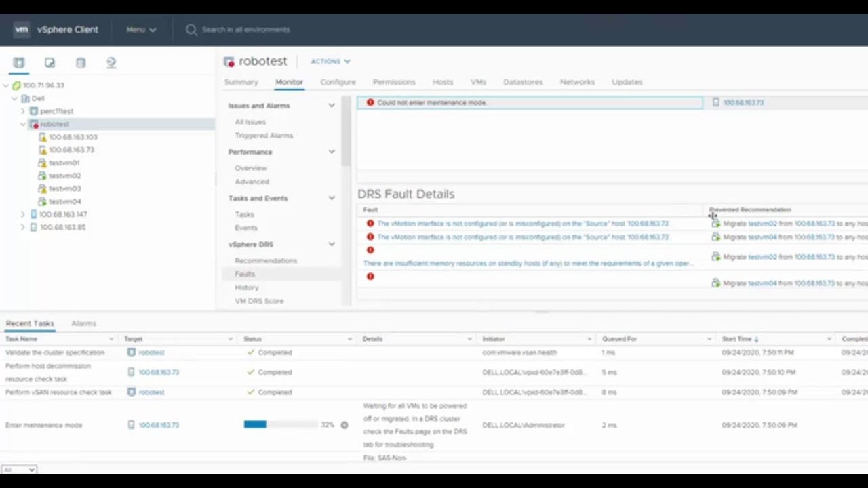The width and height of the screenshot is (868, 488).
Task: Click the VMware vSphere Client logo
Action: coord(22,30)
